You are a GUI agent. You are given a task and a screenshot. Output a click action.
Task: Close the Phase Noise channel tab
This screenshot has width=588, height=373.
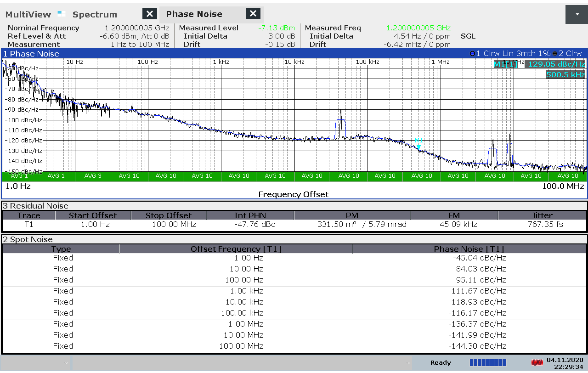click(253, 14)
